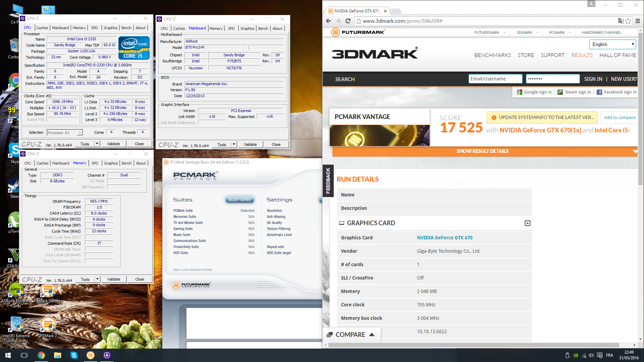Screen dimensions: 644x362
Task: Click UPDATE SYSTEMINFO TO THE LATEST VERSION notice
Action: pos(542,117)
